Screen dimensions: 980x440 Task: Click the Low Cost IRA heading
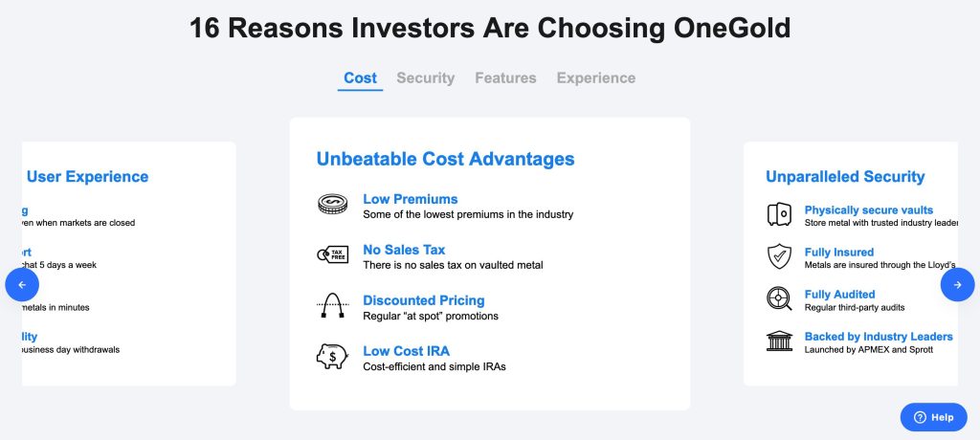406,351
